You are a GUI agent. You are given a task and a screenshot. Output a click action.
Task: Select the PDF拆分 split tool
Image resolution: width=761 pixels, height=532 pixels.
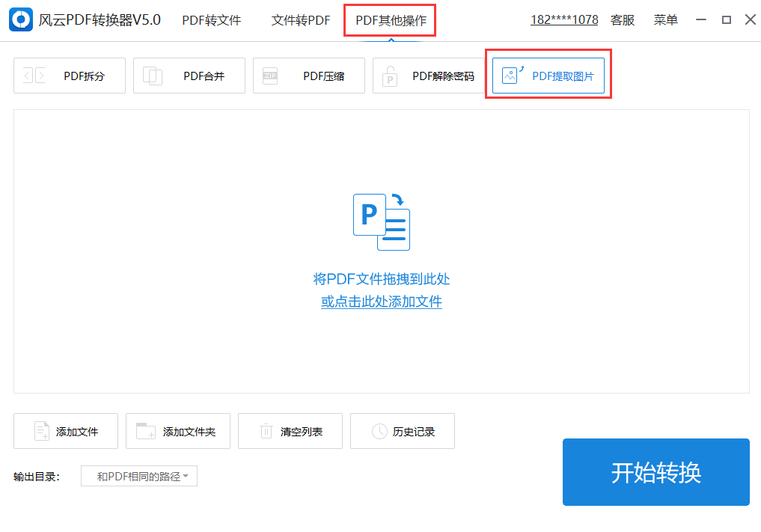pos(69,76)
